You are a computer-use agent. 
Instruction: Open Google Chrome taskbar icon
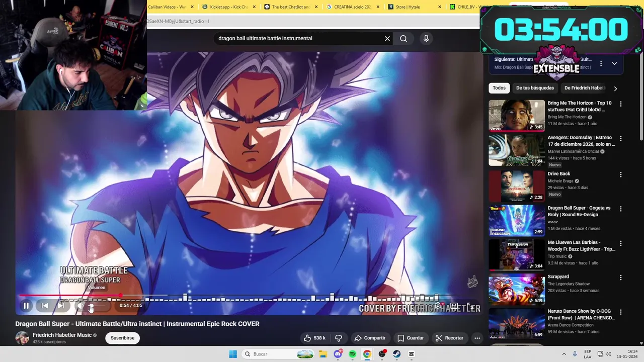(x=367, y=354)
